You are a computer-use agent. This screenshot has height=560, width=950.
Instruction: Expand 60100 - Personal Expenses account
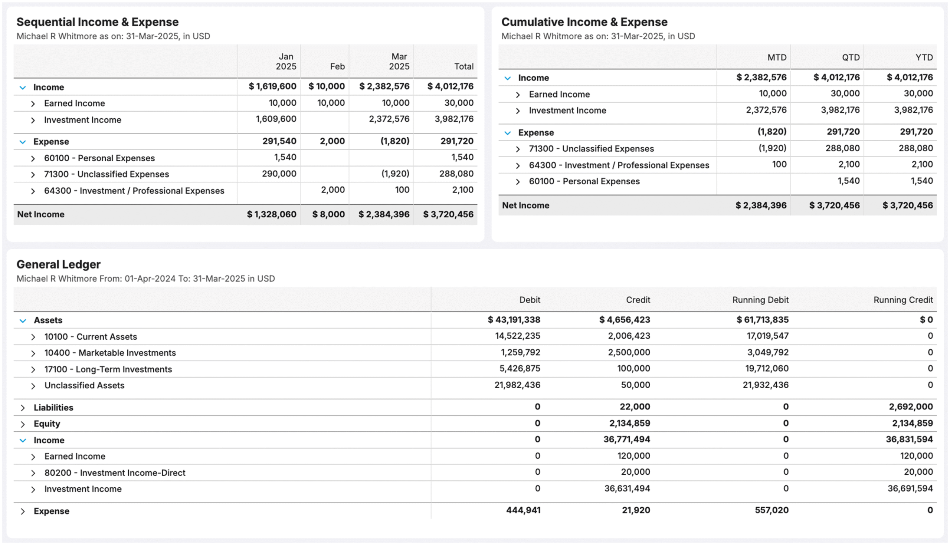pyautogui.click(x=33, y=158)
